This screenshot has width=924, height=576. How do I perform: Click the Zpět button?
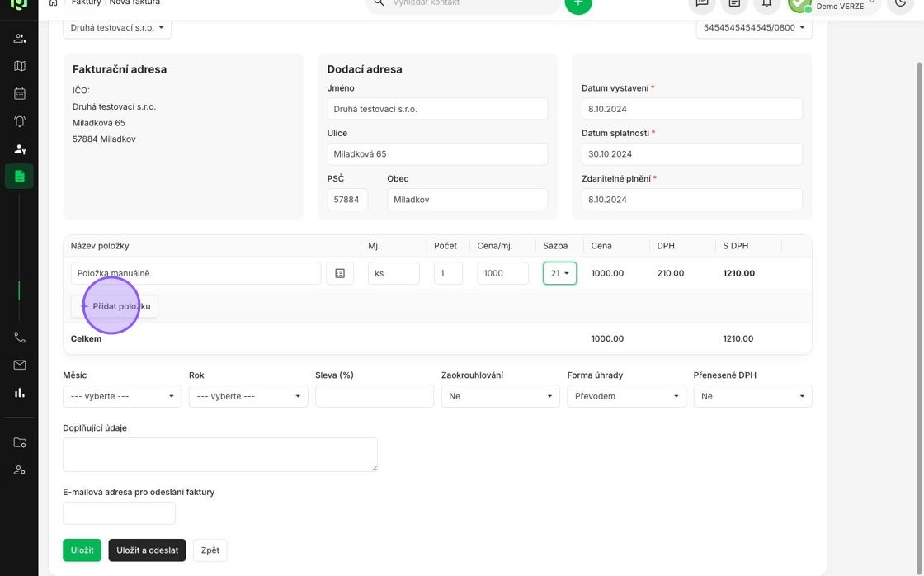(x=210, y=550)
